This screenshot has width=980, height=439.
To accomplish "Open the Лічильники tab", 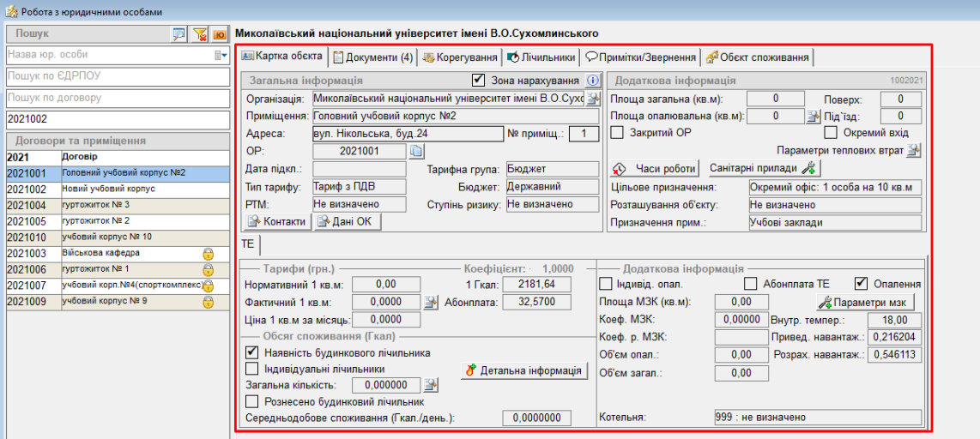I will coord(541,57).
